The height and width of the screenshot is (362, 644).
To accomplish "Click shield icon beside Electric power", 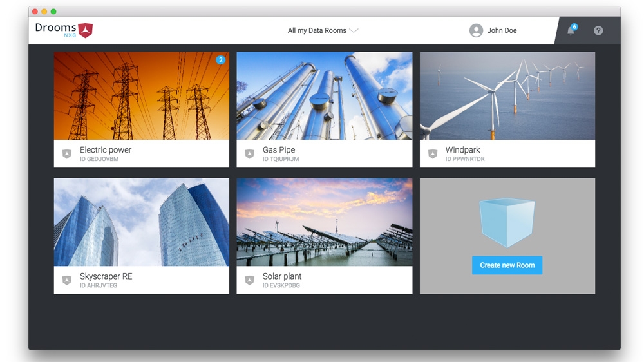I will click(x=66, y=154).
